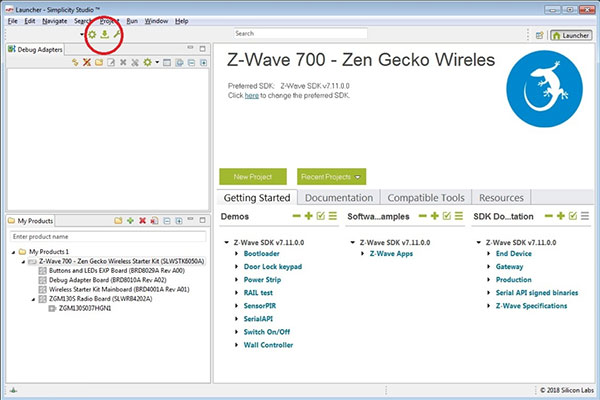600x400 pixels.
Task: Toggle checkmark icon in Software Examples header
Action: pyautogui.click(x=445, y=216)
